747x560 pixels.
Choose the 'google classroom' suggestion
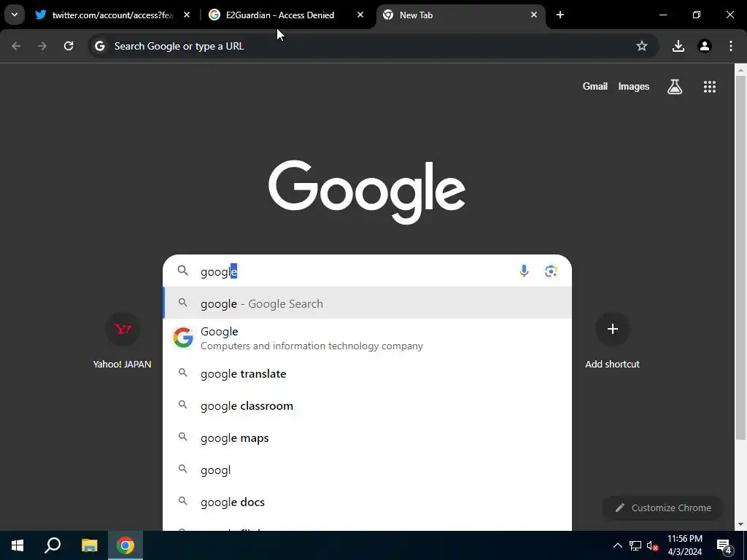(368, 405)
